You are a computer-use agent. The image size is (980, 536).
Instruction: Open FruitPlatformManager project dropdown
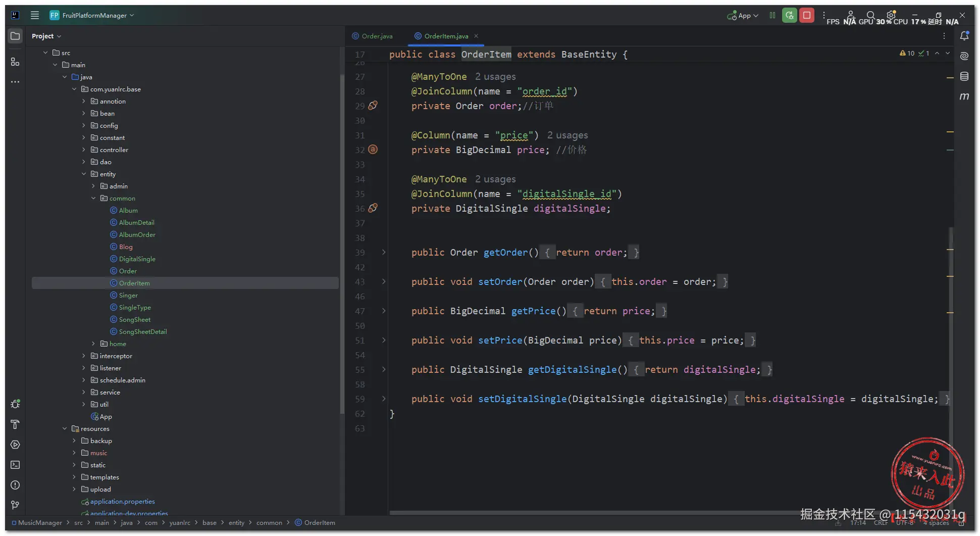click(92, 15)
